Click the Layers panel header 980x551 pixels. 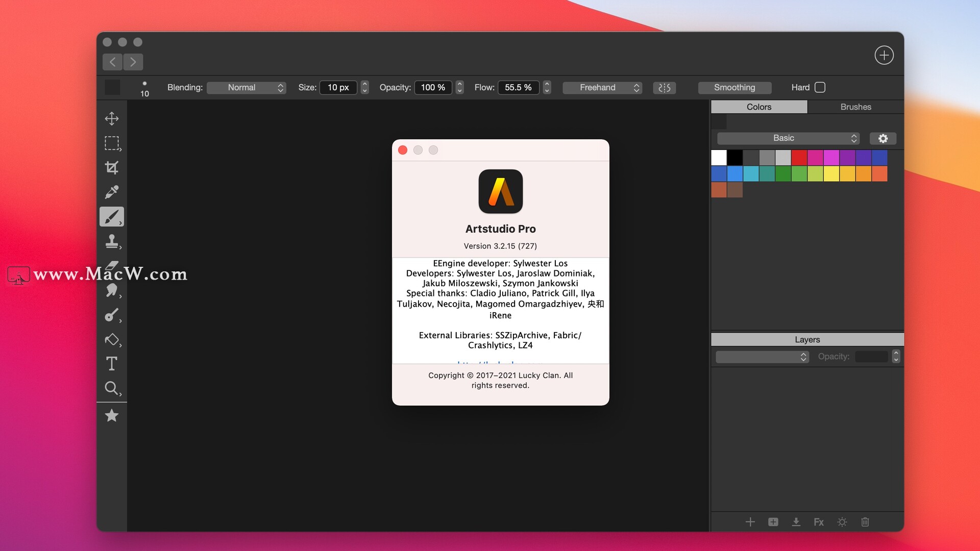click(807, 339)
